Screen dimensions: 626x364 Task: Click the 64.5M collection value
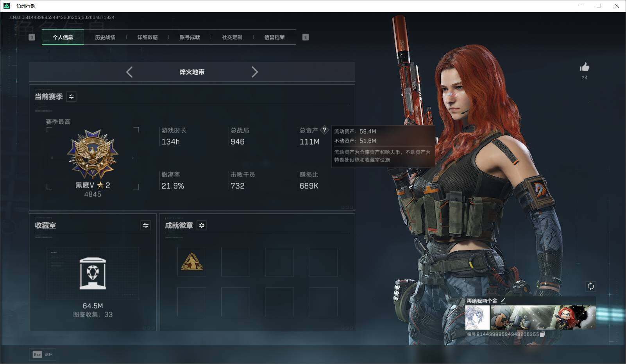click(93, 306)
